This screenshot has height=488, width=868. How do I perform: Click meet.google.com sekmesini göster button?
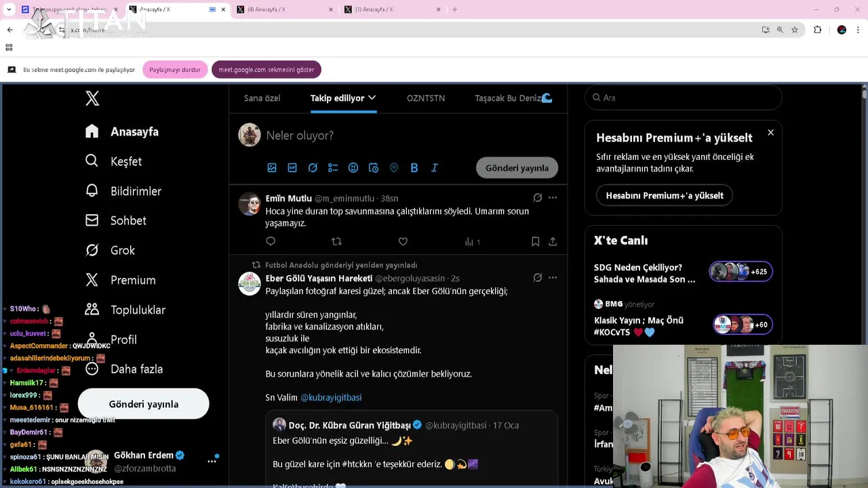click(267, 70)
